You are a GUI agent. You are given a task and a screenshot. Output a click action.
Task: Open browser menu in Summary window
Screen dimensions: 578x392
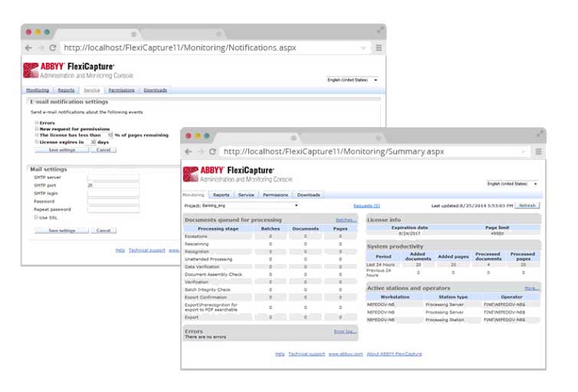click(x=539, y=152)
